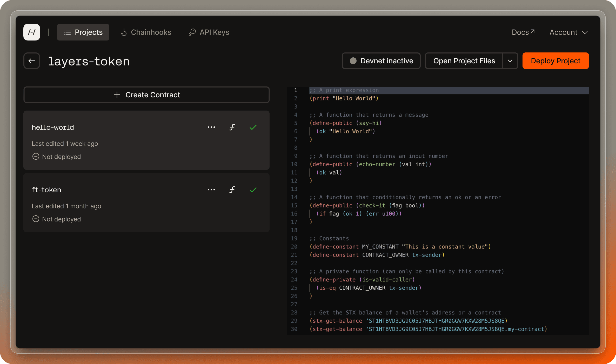Click green checkmark on hello-world contract
Image resolution: width=616 pixels, height=364 pixels.
pyautogui.click(x=253, y=127)
